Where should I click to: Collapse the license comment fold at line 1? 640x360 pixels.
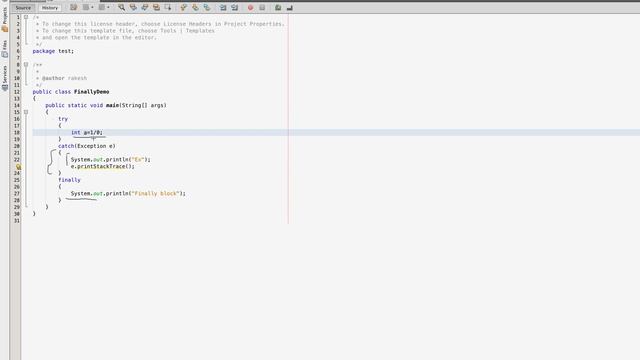[26, 17]
